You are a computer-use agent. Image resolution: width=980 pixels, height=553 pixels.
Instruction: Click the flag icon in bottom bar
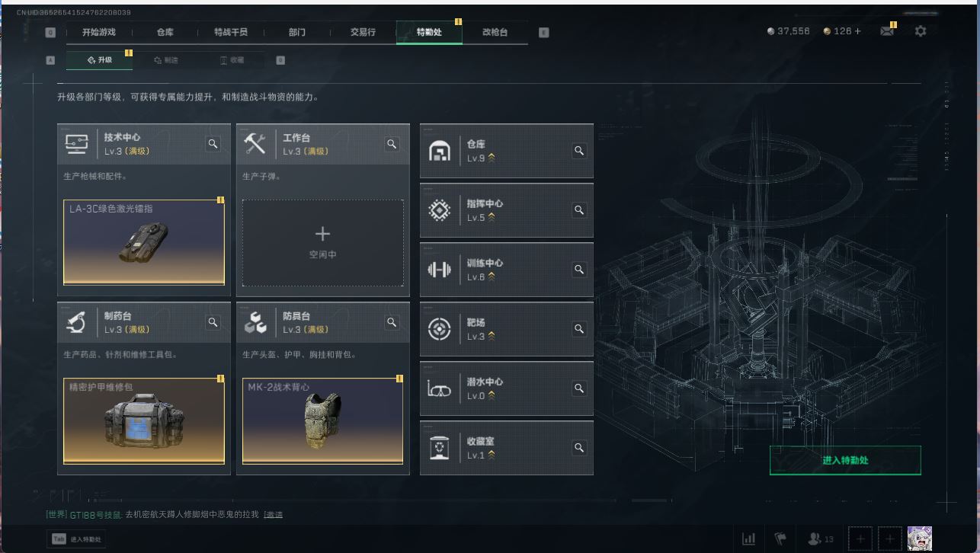780,539
